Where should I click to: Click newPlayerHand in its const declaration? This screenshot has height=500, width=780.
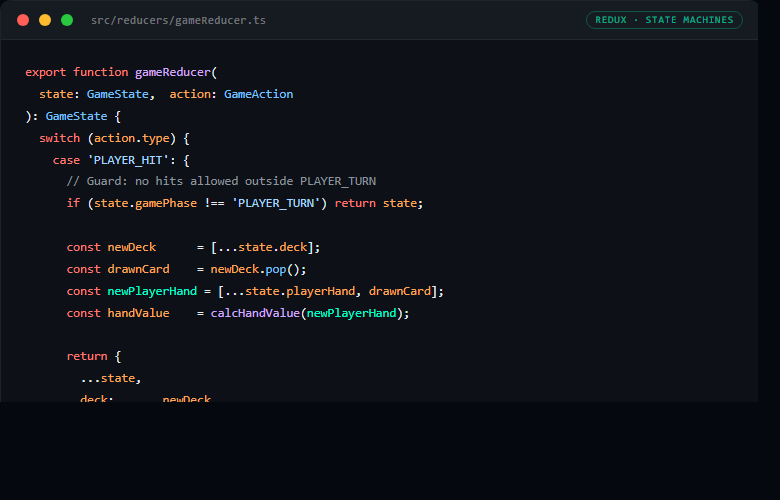(x=152, y=291)
